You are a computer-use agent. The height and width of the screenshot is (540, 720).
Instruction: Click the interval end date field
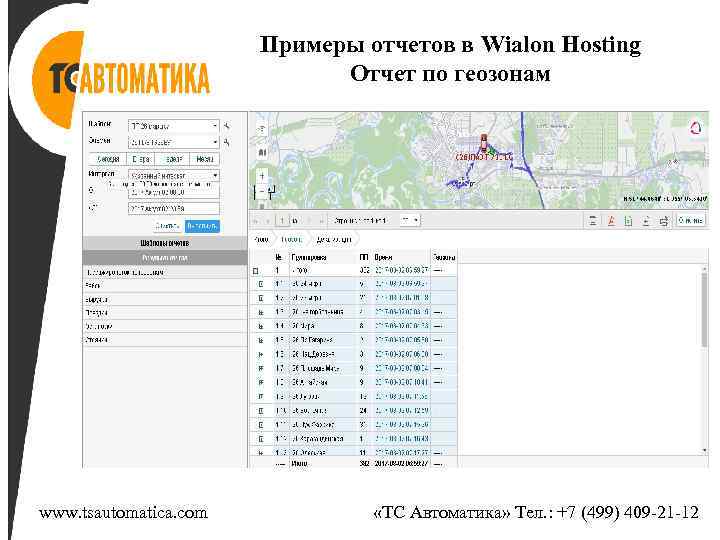pos(174,208)
